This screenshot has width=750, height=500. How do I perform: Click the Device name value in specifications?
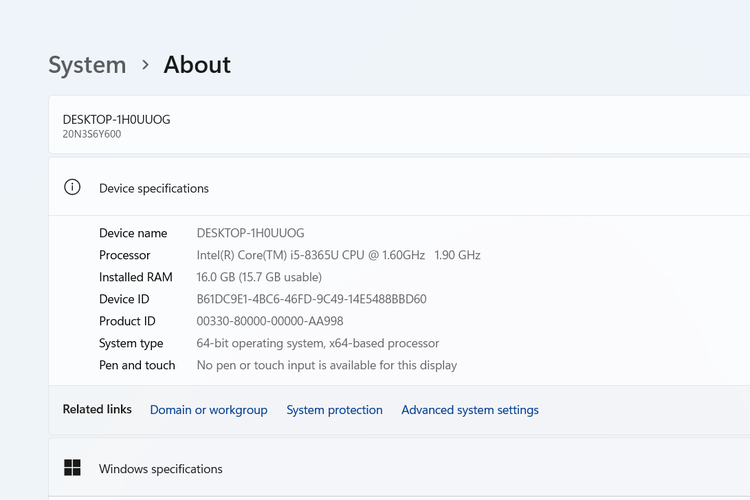(x=250, y=233)
